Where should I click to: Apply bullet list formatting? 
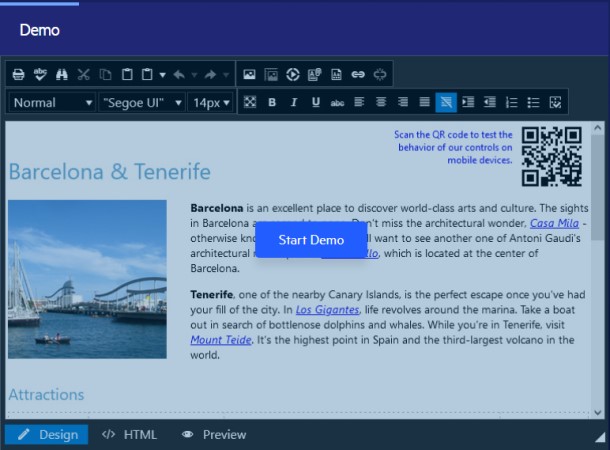pyautogui.click(x=534, y=102)
